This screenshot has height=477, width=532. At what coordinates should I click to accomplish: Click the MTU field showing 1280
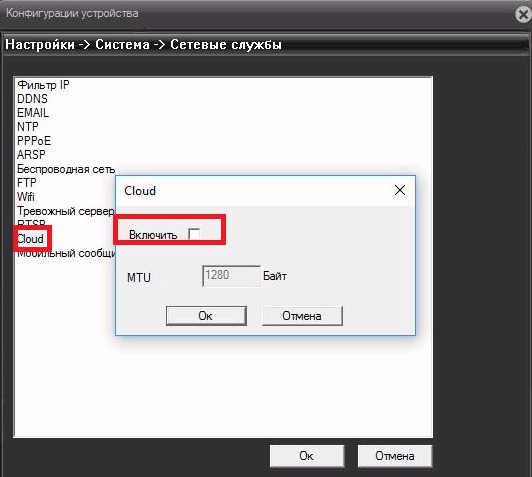tap(231, 276)
